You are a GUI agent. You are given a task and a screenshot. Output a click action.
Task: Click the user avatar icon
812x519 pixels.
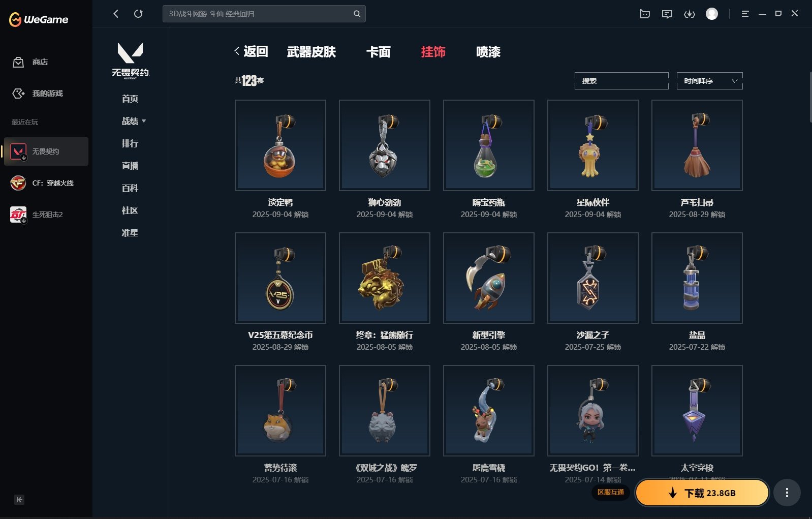(712, 14)
